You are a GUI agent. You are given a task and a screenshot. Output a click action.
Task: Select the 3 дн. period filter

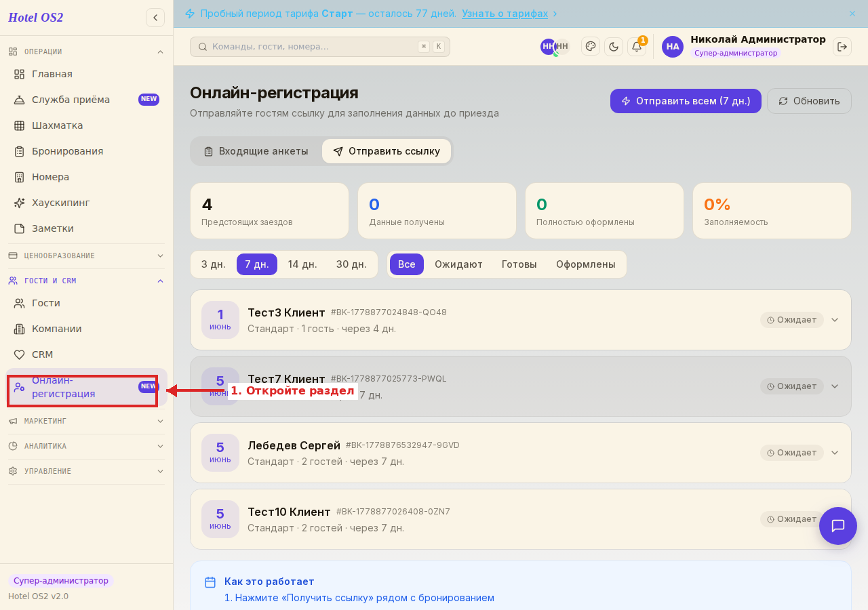tap(214, 264)
